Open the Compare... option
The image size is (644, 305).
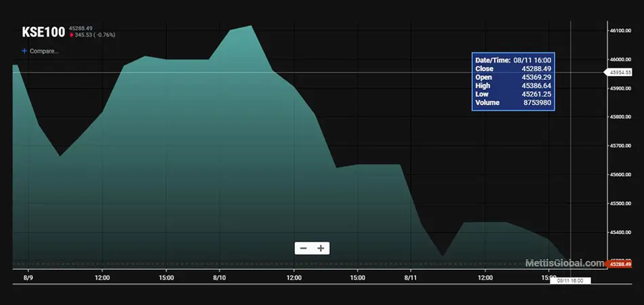click(44, 52)
